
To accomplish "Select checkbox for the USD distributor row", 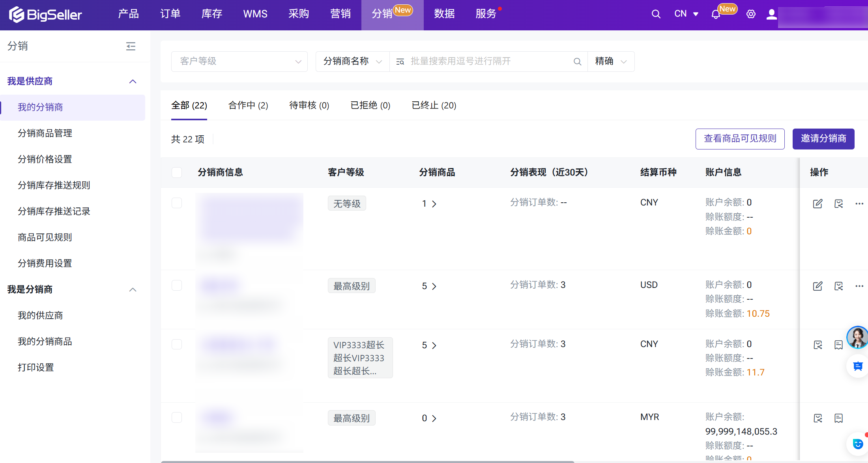I will click(177, 285).
